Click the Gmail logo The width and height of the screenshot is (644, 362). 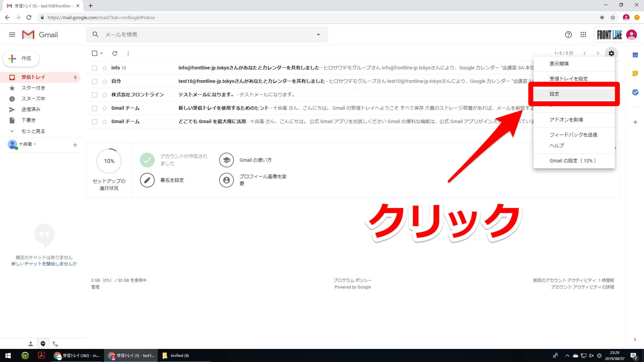40,35
